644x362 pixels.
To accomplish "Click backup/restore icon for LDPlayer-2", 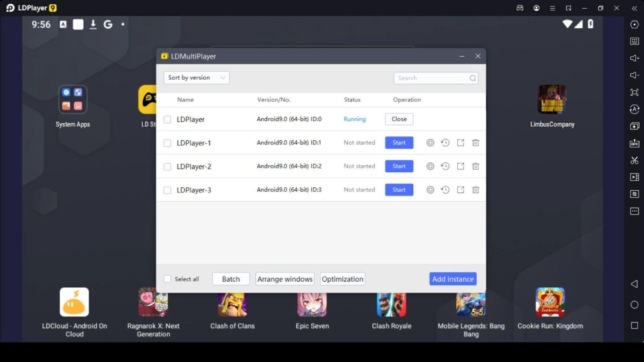I will (445, 167).
